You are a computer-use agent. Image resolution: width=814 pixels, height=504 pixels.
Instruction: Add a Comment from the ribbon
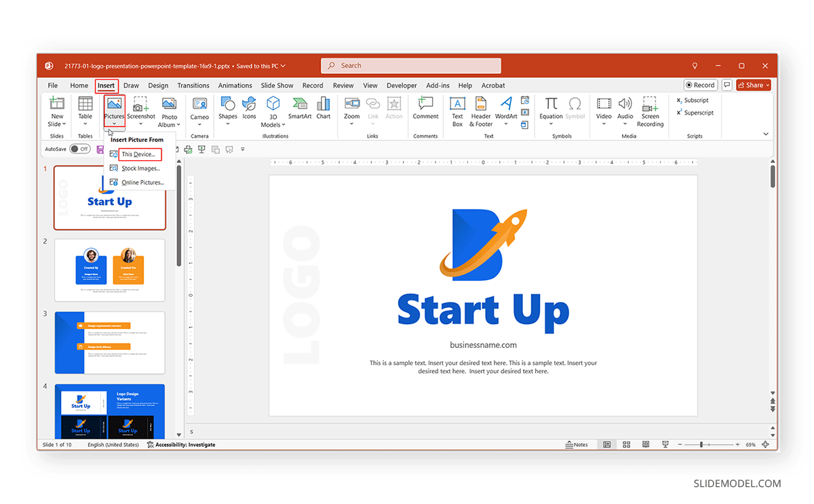425,109
